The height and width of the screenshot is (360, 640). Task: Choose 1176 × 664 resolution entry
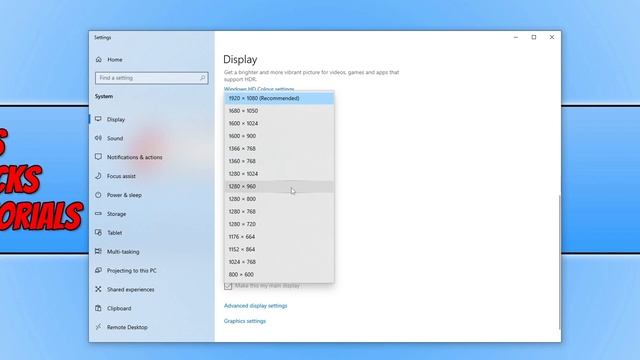pyautogui.click(x=279, y=237)
